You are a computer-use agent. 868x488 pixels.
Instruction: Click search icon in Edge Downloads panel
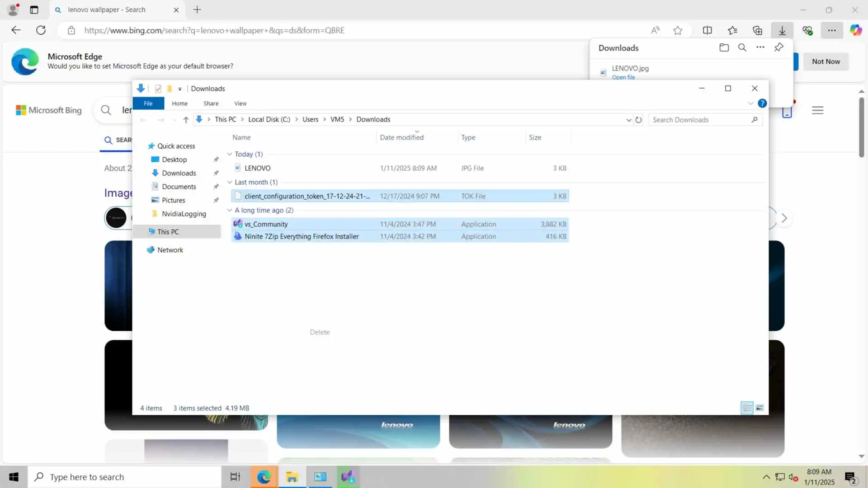(x=742, y=47)
